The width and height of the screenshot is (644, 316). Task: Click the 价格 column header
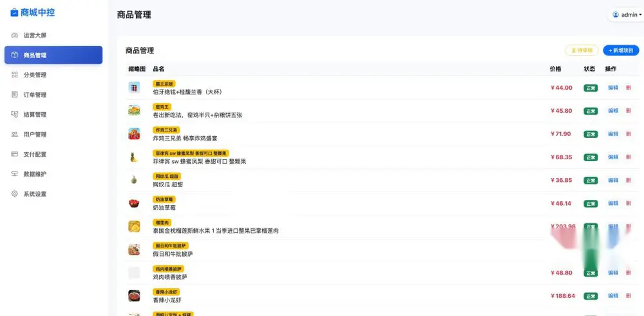point(555,69)
